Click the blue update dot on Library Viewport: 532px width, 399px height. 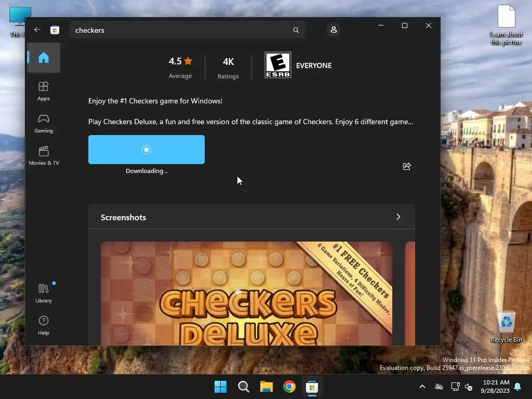point(54,283)
